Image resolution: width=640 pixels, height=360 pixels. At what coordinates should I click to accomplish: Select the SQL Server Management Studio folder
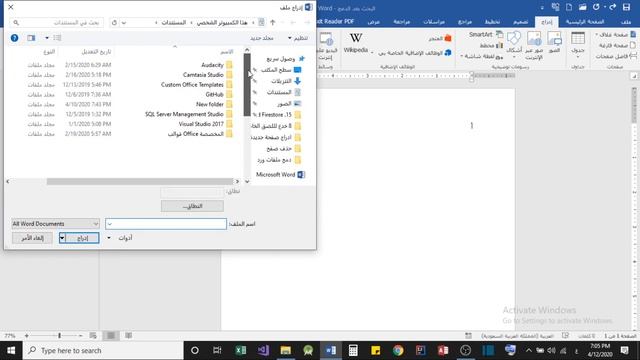click(188, 114)
